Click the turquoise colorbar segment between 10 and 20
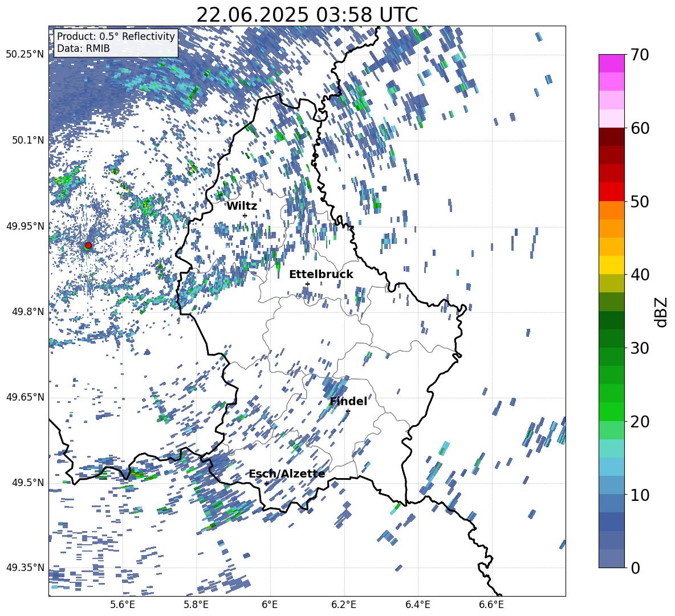The image size is (675, 616). point(611,448)
